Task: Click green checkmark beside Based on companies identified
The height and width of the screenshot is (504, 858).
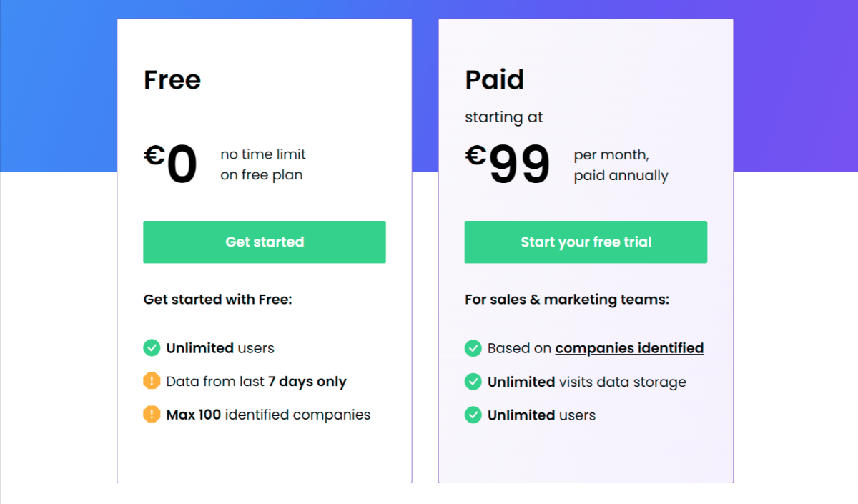Action: point(473,348)
